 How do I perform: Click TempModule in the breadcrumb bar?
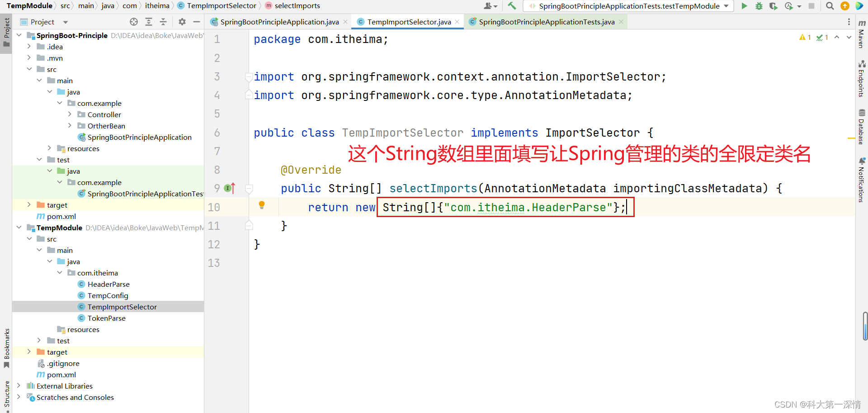(29, 6)
